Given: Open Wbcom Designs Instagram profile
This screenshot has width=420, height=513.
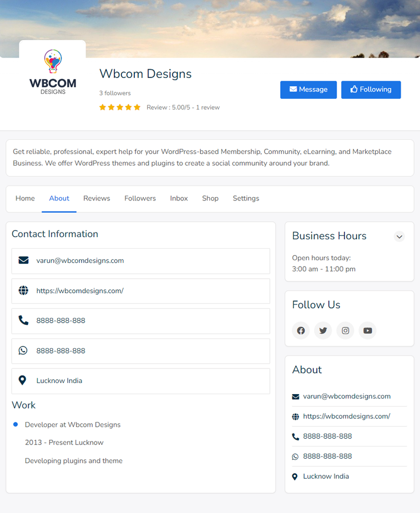Looking at the screenshot, I should [x=345, y=330].
